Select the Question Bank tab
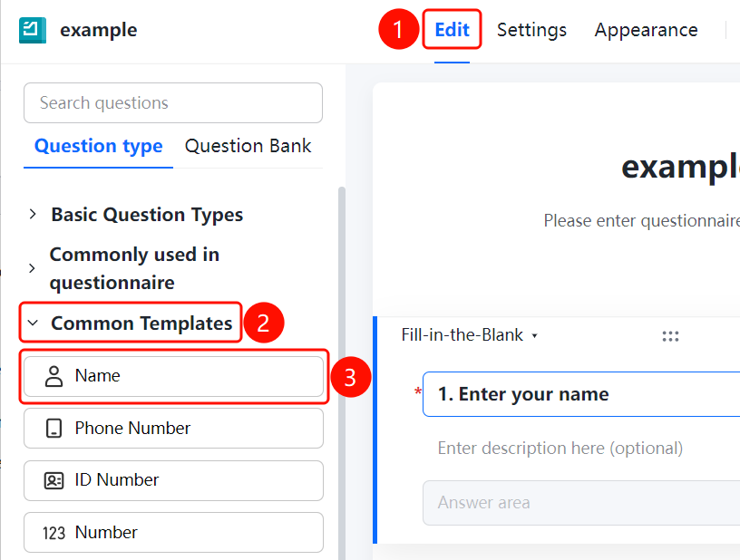This screenshot has height=560, width=740. click(x=248, y=146)
